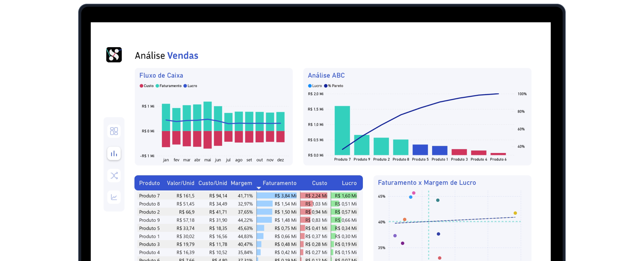Click the Fluxo de Caixa chart title
Screen dimensions: 644x261
[161, 75]
